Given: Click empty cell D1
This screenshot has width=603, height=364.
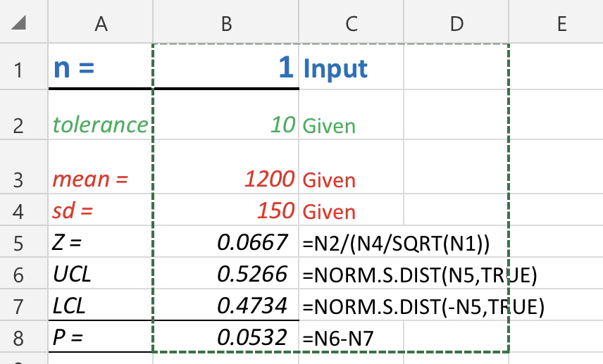Looking at the screenshot, I should (x=456, y=66).
